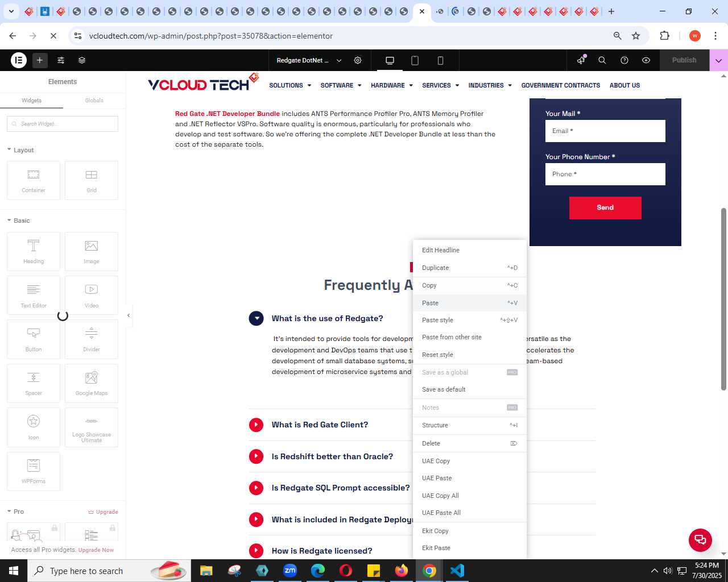
Task: Preview changes with the eye icon
Action: [646, 60]
